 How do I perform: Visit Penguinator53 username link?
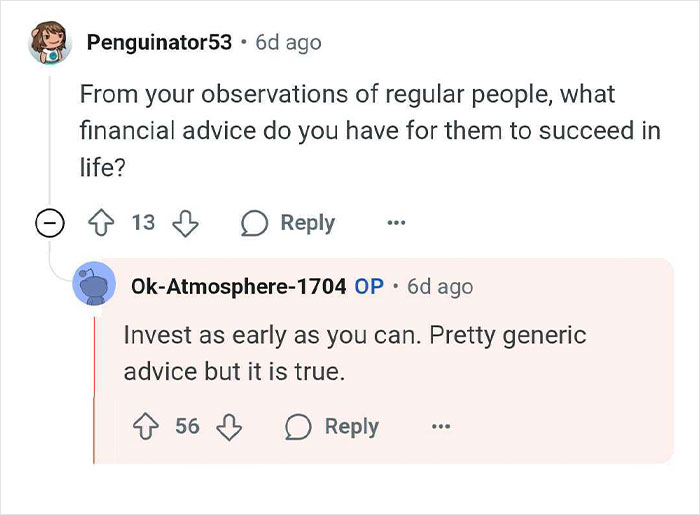click(159, 42)
